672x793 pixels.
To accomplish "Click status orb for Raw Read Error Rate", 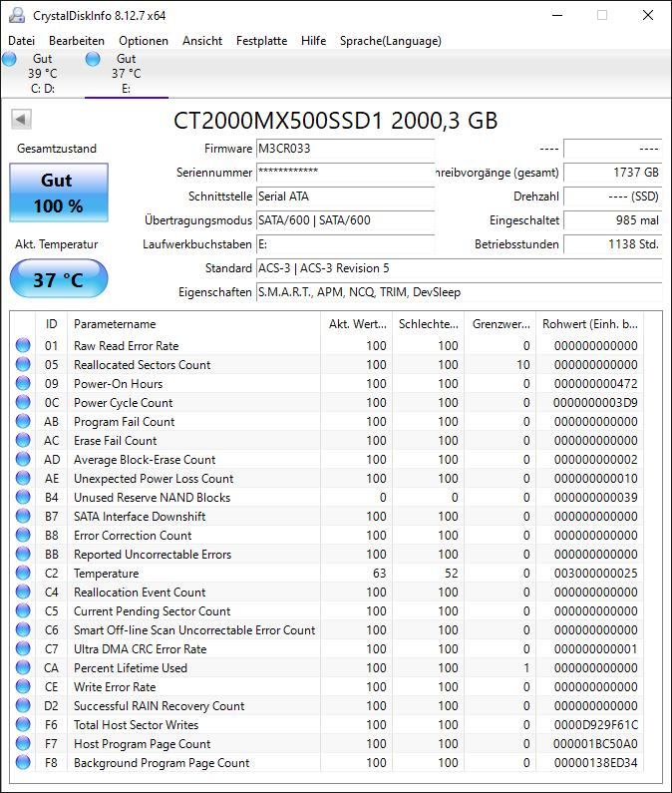I will coord(23,345).
